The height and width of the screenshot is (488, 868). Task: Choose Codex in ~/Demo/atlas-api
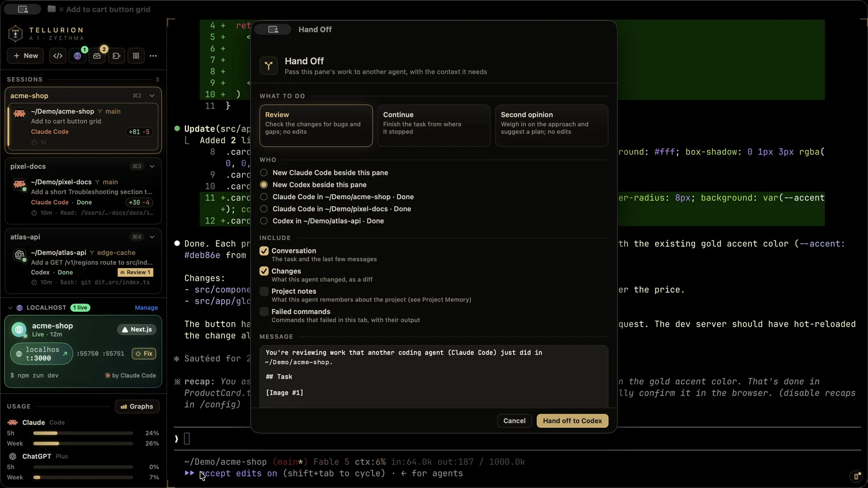coord(322,221)
